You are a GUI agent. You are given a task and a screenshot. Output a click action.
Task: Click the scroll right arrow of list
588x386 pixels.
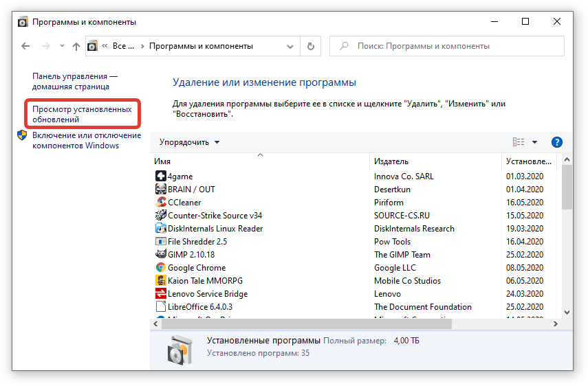pos(556,324)
